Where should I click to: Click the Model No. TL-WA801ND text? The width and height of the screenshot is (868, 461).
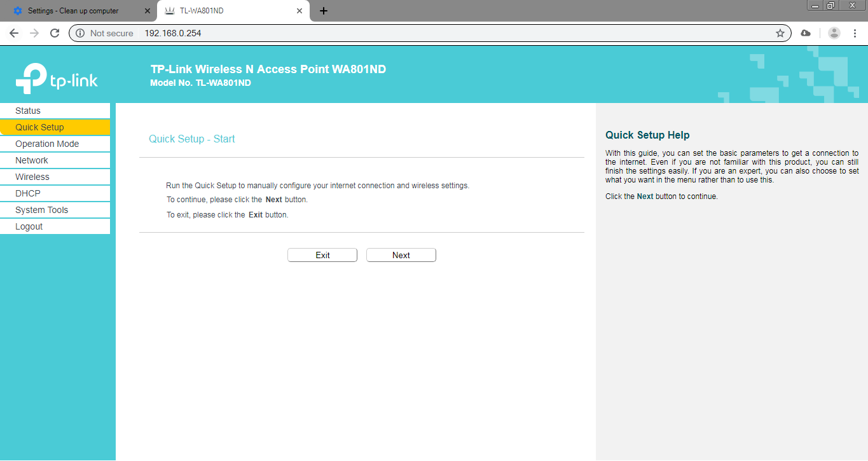(x=200, y=83)
